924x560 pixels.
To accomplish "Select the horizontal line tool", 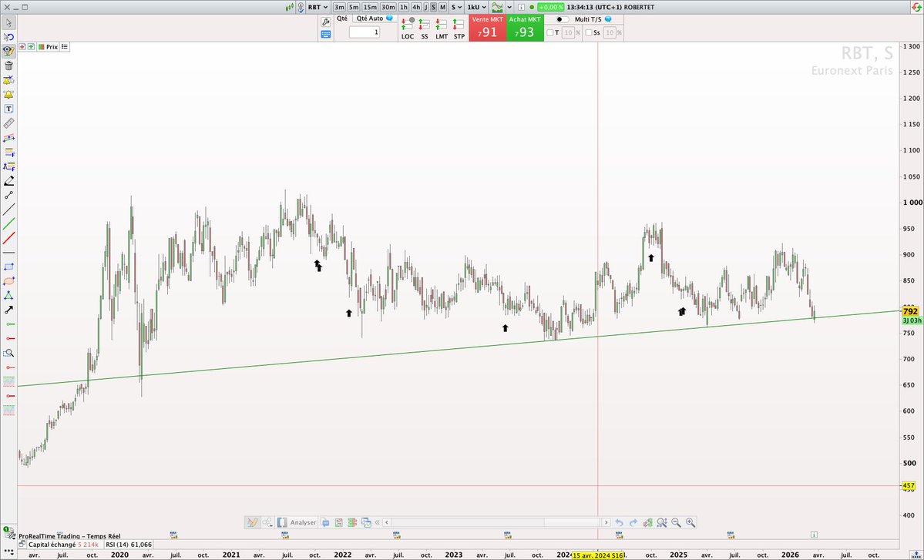I will 8,253.
